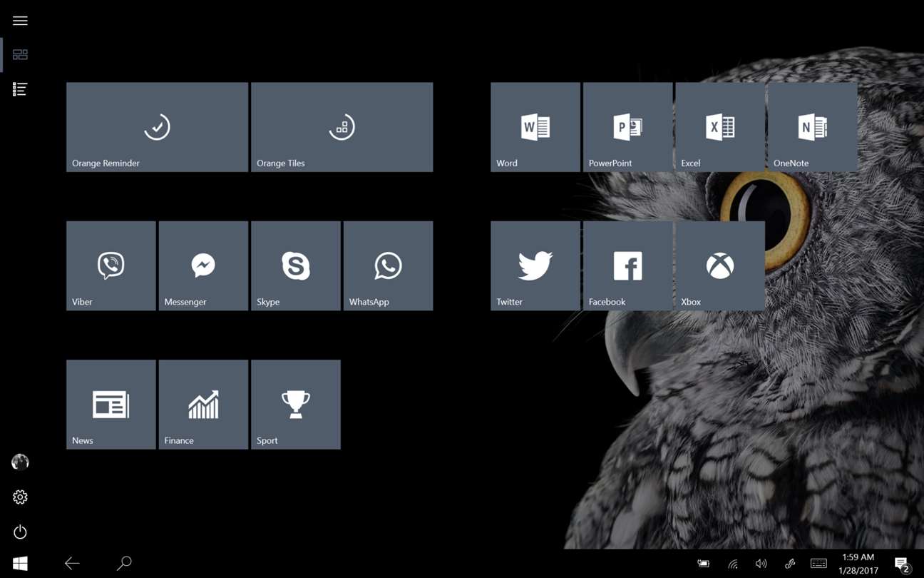Viewport: 924px width, 578px height.
Task: Switch to pinned tiles view
Action: [20, 55]
